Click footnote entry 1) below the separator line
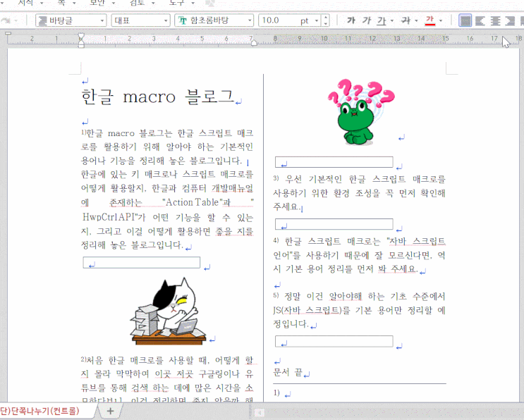Viewport: 524px width, 420px height. click(276, 393)
